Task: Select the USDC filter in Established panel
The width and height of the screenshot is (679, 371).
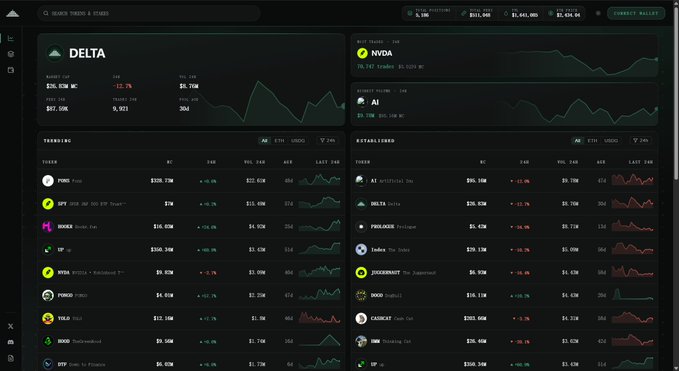Action: pyautogui.click(x=611, y=141)
